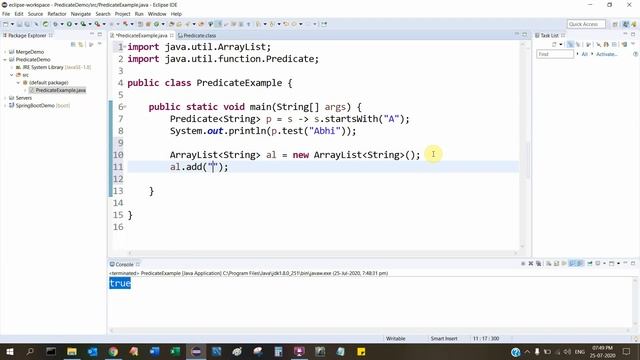Maximize the Task List view

(633, 34)
